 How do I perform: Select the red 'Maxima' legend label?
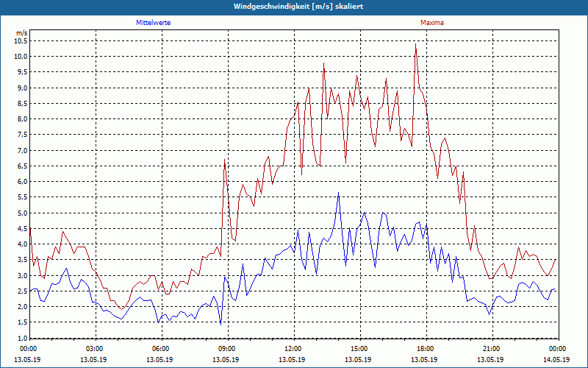[432, 23]
